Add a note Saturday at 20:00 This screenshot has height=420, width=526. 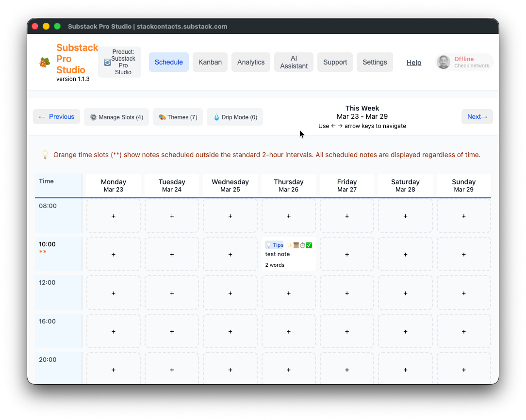[x=405, y=370]
